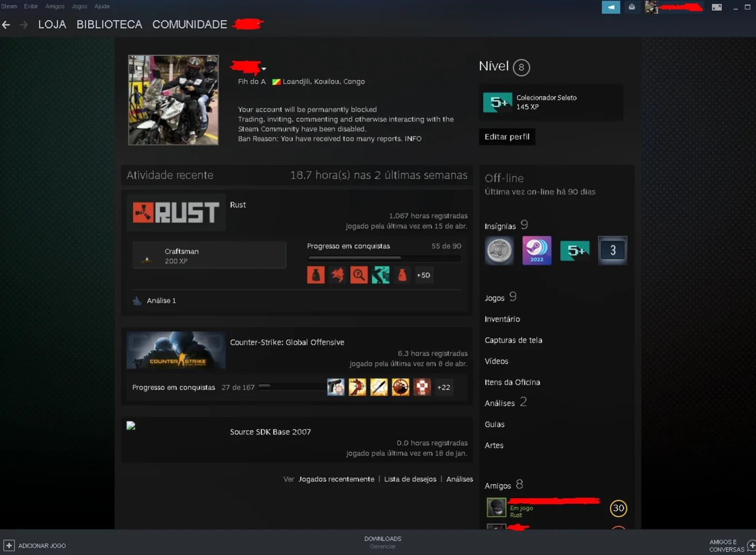Click the Rust achievement icon with magnifying glass
The width and height of the screenshot is (756, 555).
coord(359,275)
